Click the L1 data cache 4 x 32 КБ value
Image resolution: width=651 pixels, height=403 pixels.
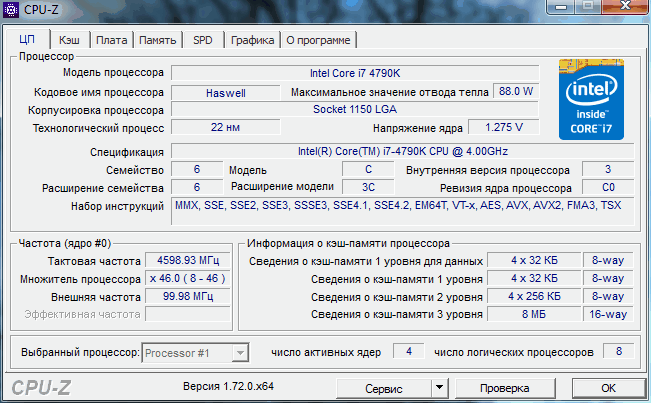pos(534,260)
